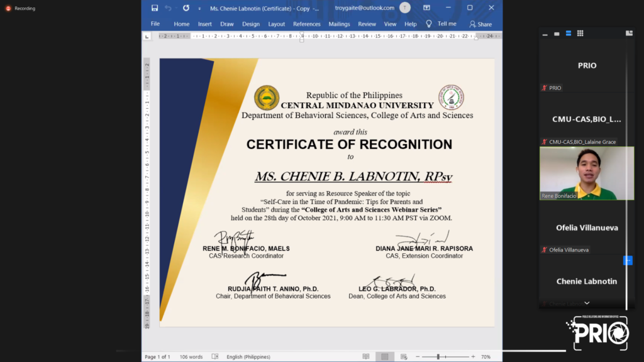Viewport: 644px width, 362px height.
Task: Switch to Read Mode view
Action: 365,356
